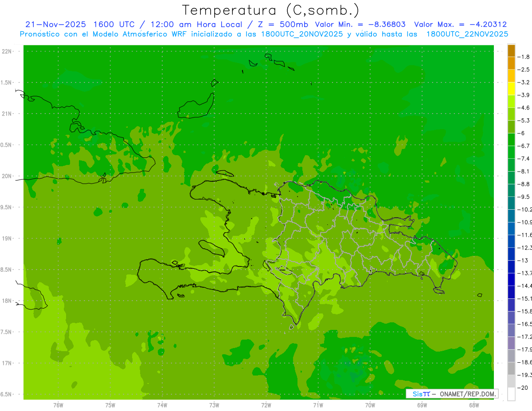Click the '-13' colorbar value label
532x411 pixels.
[523, 260]
